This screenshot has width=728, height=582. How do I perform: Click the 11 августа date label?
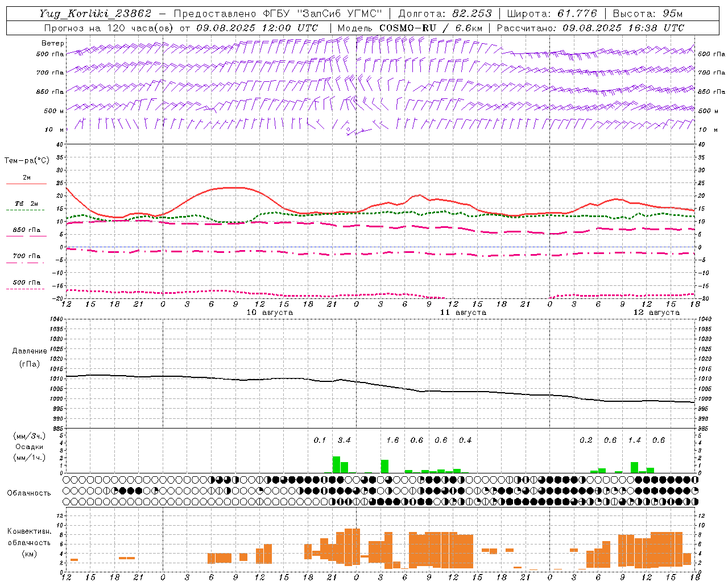point(463,313)
